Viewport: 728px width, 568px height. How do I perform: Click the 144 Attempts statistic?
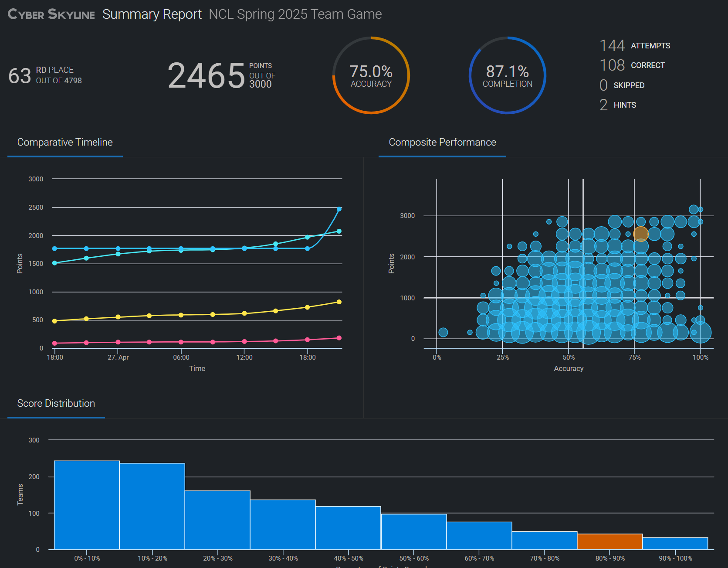tap(635, 45)
